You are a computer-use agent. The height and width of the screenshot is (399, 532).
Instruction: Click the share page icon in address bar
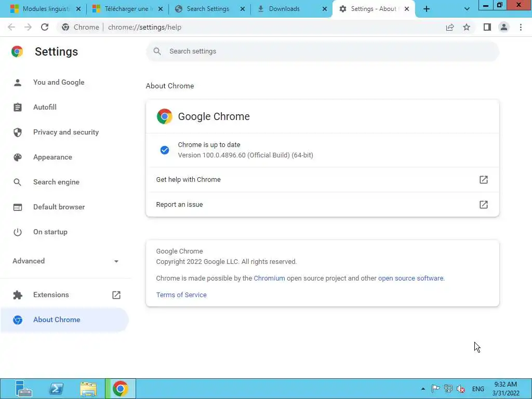[x=450, y=27]
